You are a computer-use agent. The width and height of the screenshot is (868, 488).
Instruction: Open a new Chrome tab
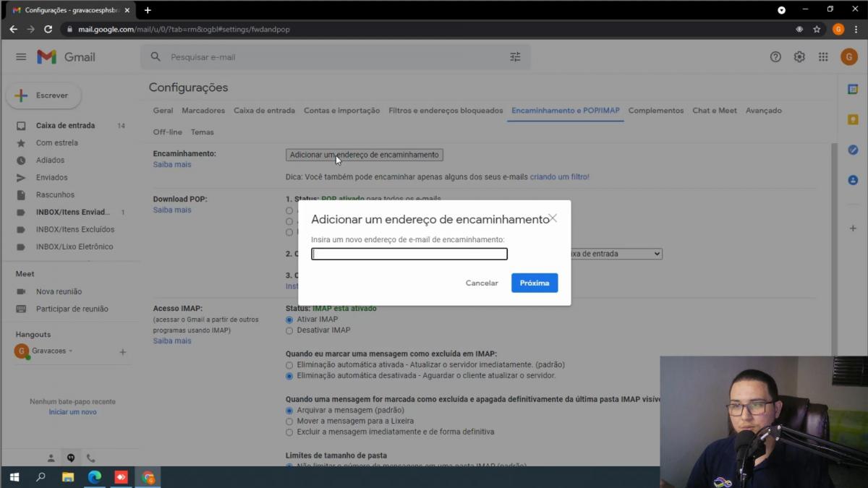tap(148, 10)
